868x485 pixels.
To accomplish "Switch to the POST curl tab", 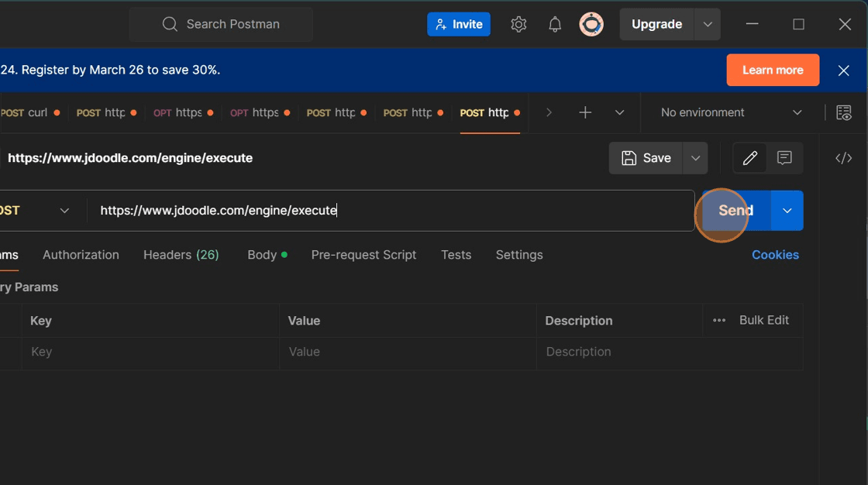I will click(x=30, y=112).
